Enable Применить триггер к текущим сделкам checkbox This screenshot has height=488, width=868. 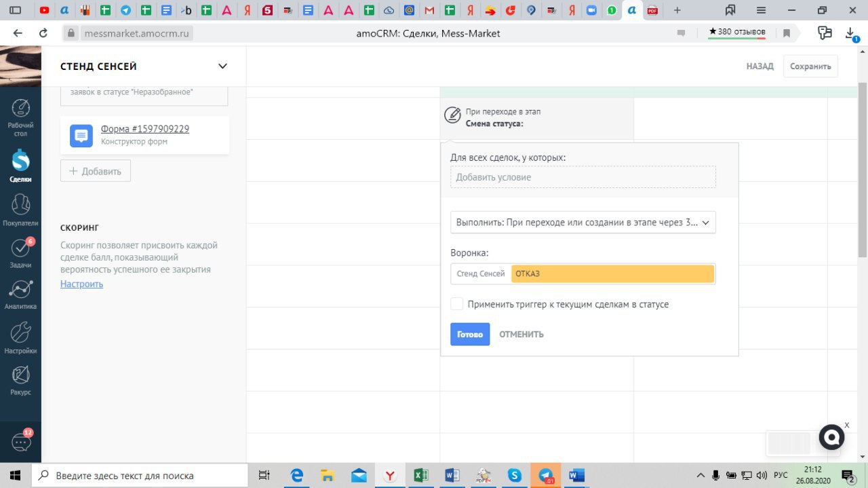click(457, 304)
